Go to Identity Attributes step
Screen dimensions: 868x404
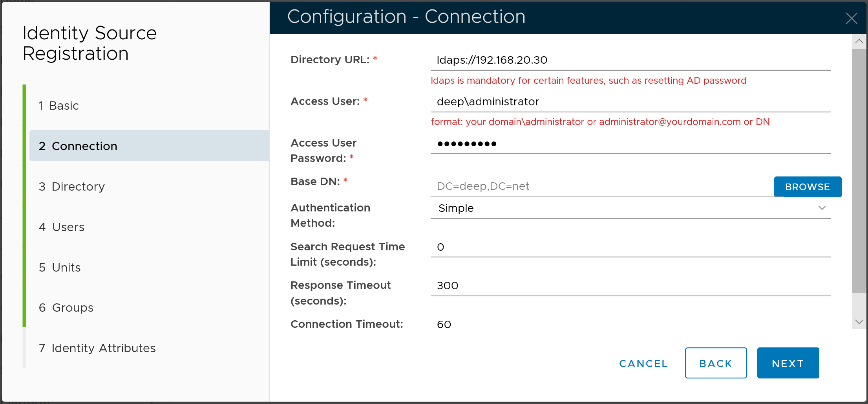tap(97, 348)
